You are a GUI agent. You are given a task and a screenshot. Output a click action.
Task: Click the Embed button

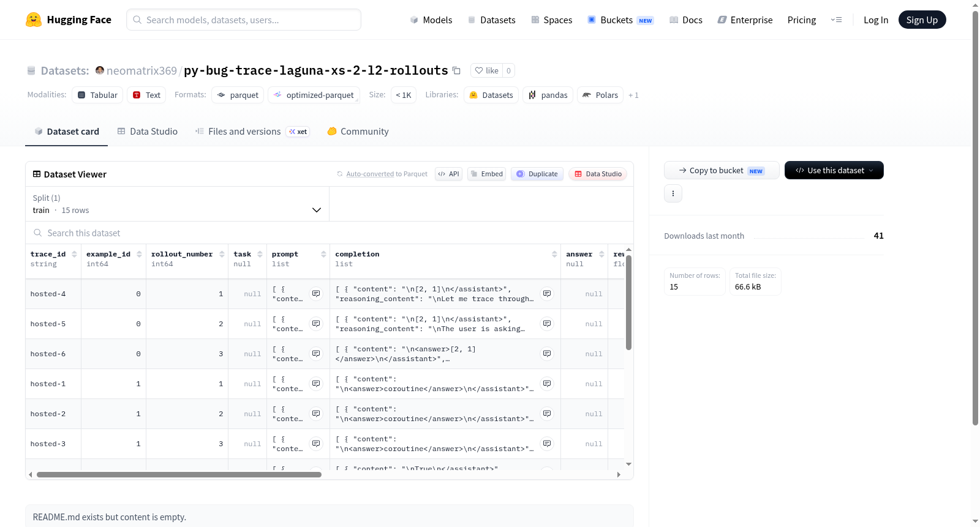pyautogui.click(x=486, y=174)
